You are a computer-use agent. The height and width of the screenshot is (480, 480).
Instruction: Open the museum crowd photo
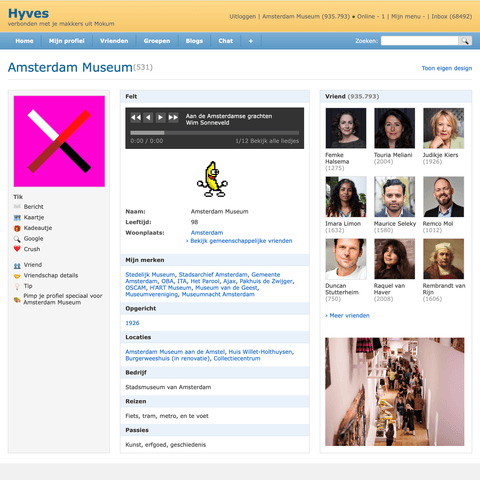(395, 392)
